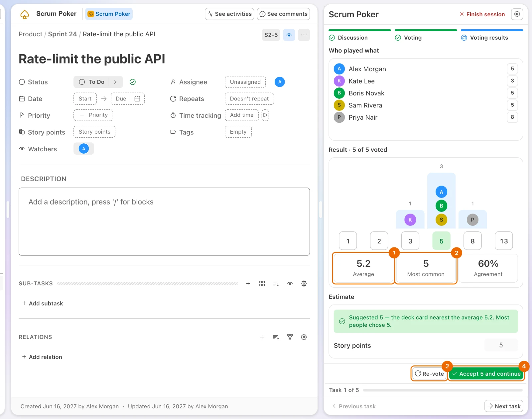
Task: Open the Doesn't repeat dropdown
Action: coord(249,99)
